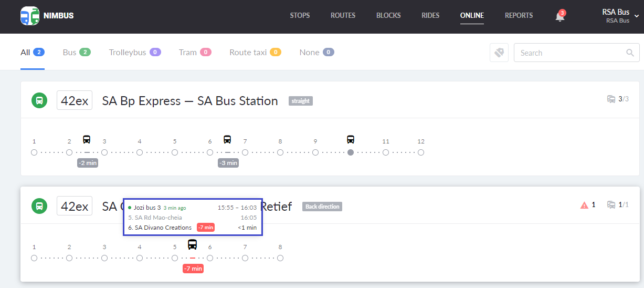Click the search magnifier icon
The image size is (644, 288).
pyautogui.click(x=630, y=53)
